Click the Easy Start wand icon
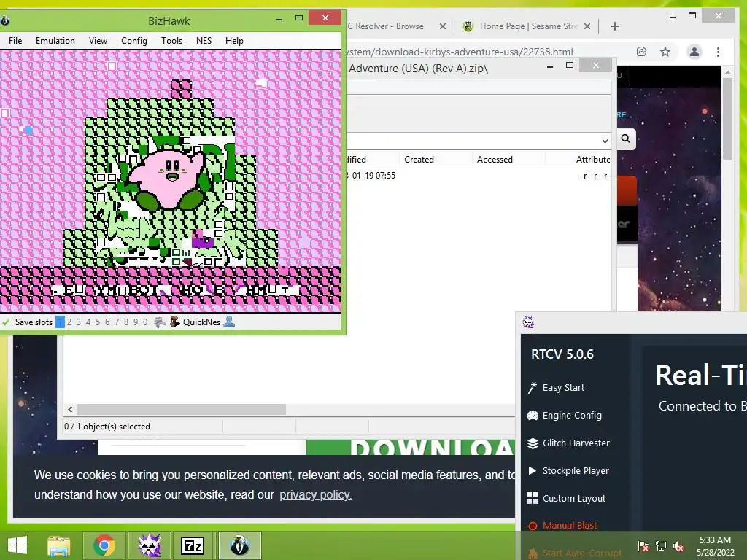This screenshot has width=747, height=560. [x=532, y=388]
